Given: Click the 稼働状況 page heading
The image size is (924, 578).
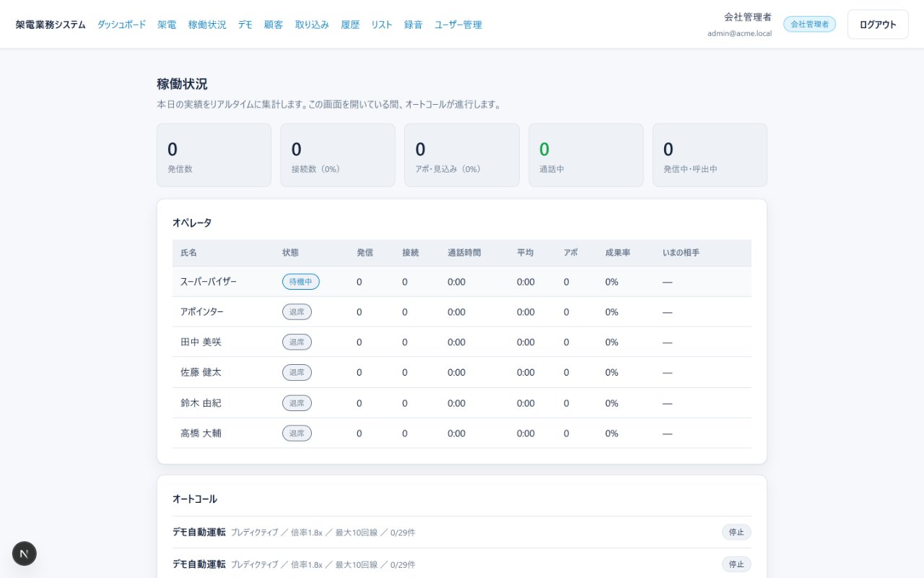Looking at the screenshot, I should coord(182,84).
